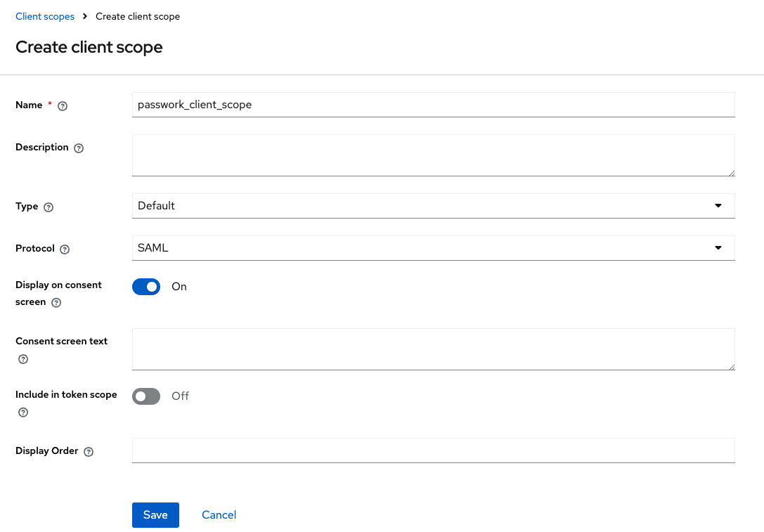Cancel the client scope creation

click(219, 515)
